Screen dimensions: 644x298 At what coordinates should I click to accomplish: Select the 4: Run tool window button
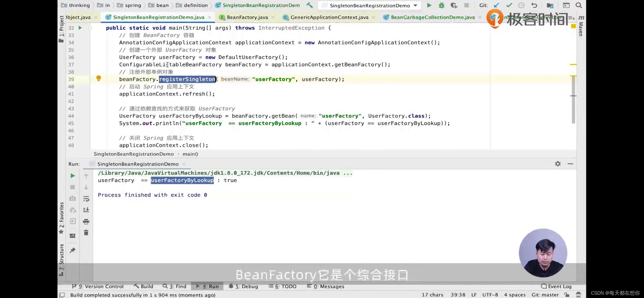(207, 286)
